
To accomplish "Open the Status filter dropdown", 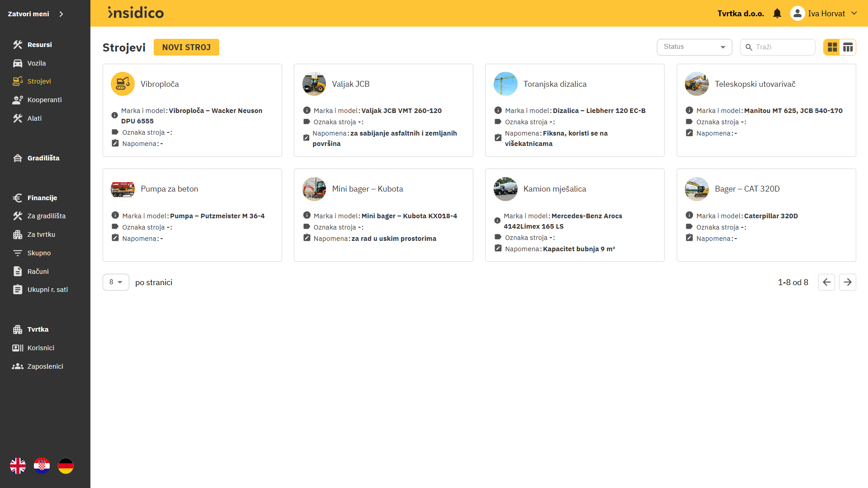I will coord(694,47).
